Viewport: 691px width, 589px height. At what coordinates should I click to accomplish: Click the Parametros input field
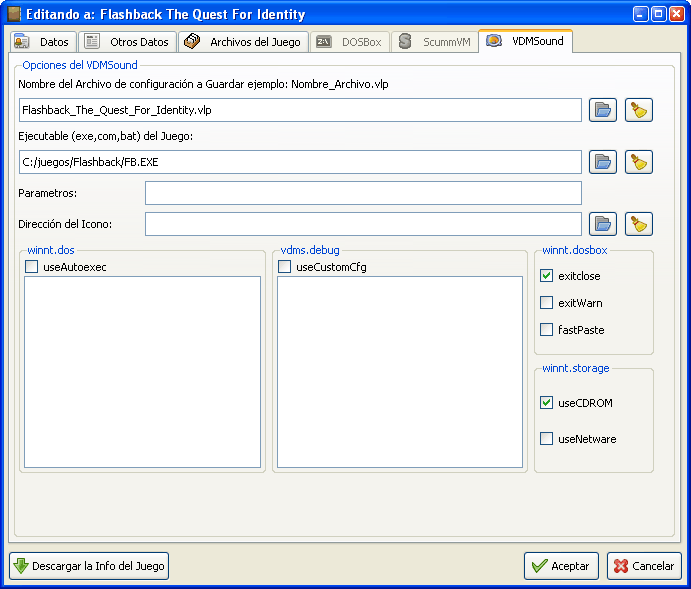363,193
